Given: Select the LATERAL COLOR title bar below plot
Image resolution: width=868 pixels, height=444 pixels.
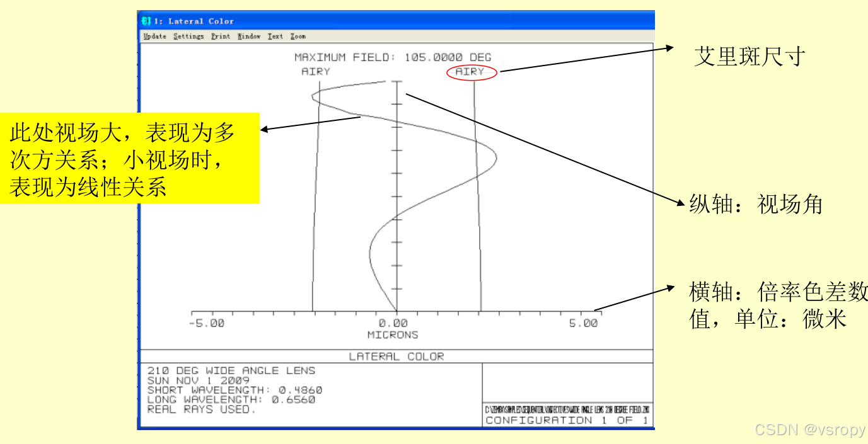Looking at the screenshot, I should click(396, 356).
